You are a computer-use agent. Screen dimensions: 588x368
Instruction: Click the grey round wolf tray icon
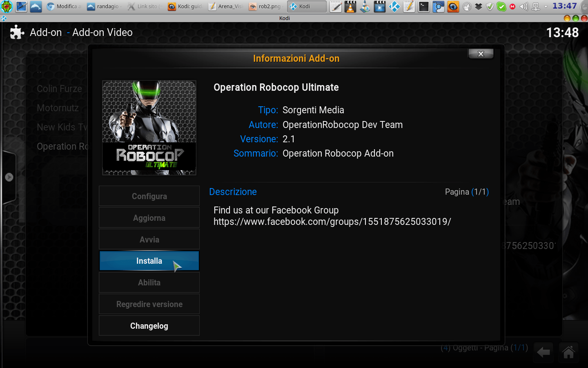tap(467, 7)
